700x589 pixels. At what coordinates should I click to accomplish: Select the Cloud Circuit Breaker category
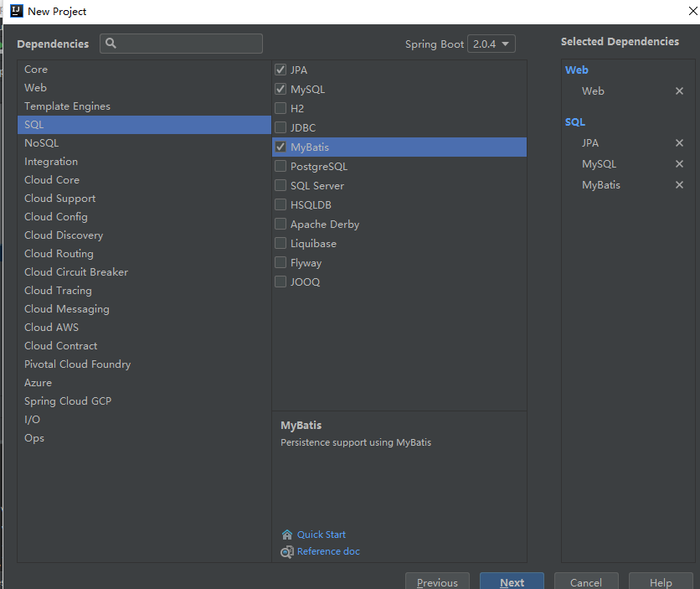click(144, 272)
